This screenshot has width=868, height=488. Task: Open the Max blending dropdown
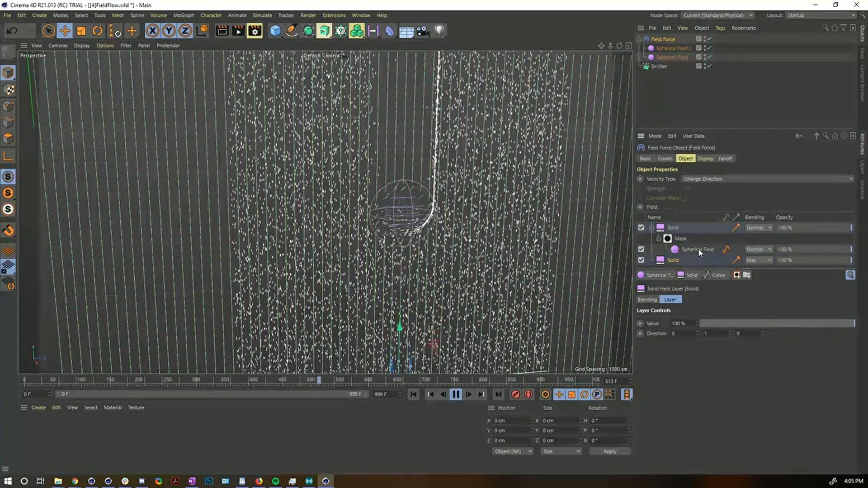[x=759, y=260]
